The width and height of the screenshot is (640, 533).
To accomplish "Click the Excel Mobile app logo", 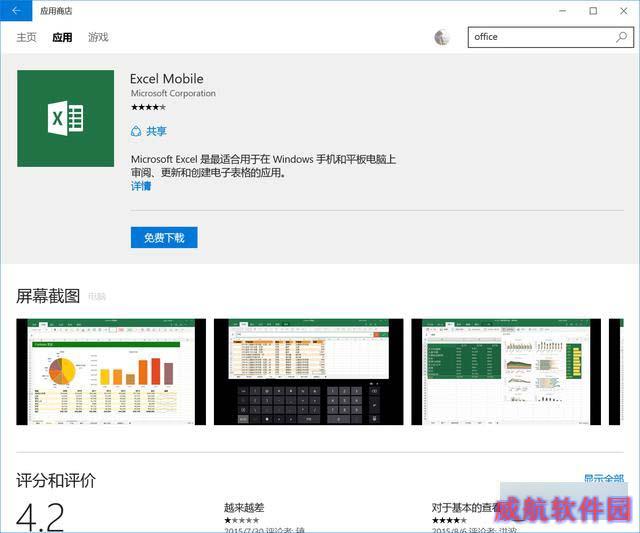I will coord(66,118).
